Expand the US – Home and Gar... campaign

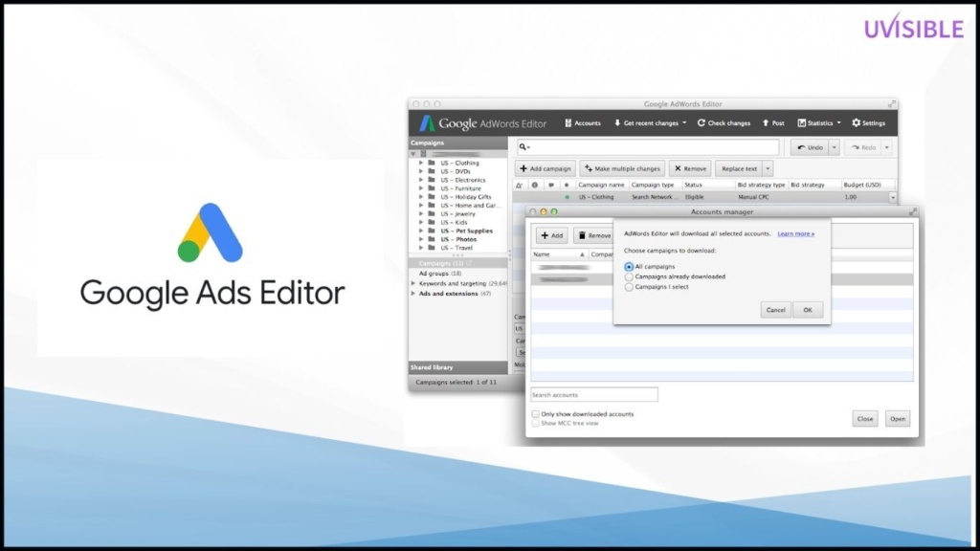click(421, 205)
